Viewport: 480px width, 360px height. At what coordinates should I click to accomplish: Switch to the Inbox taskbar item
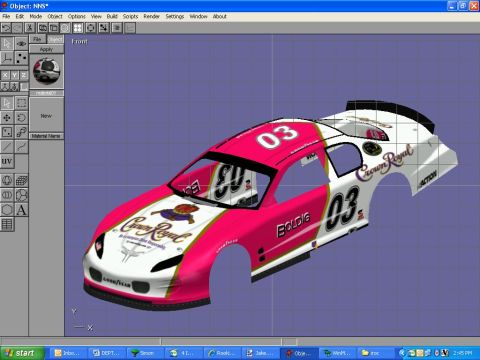68,353
